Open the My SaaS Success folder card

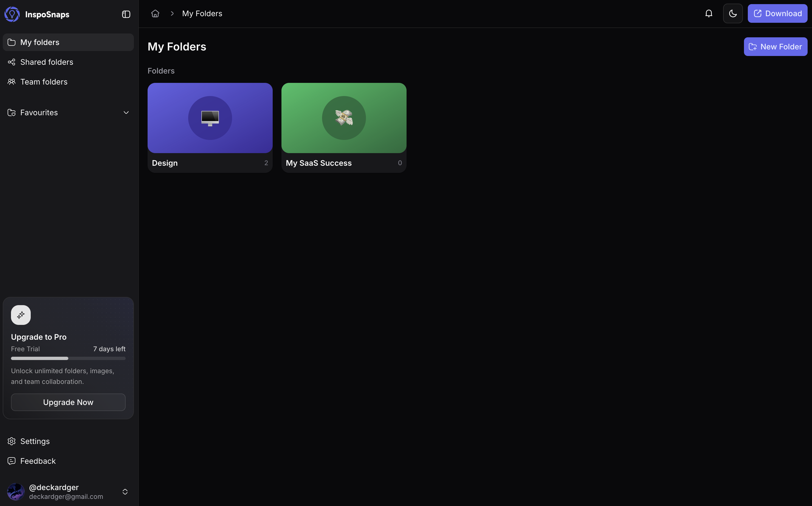tap(344, 128)
